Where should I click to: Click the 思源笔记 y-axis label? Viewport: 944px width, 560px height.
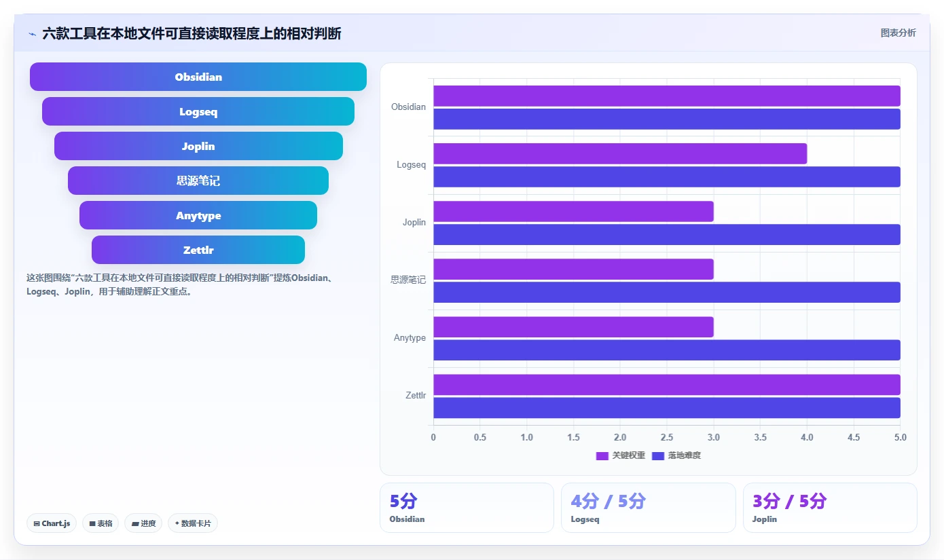coord(408,280)
